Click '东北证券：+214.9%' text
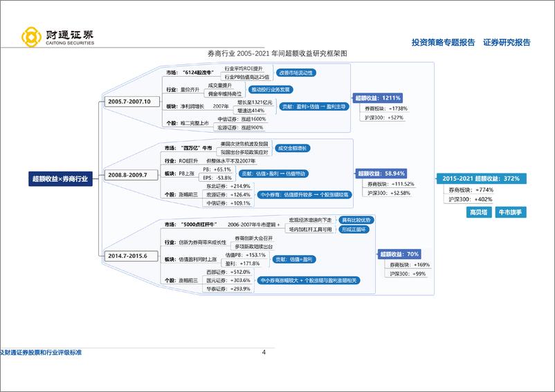The image size is (555, 392). tap(228, 186)
